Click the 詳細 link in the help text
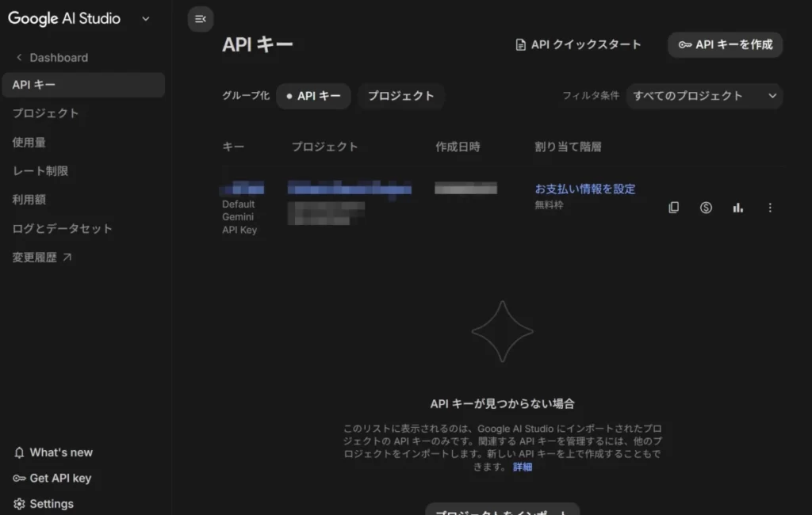 [523, 467]
